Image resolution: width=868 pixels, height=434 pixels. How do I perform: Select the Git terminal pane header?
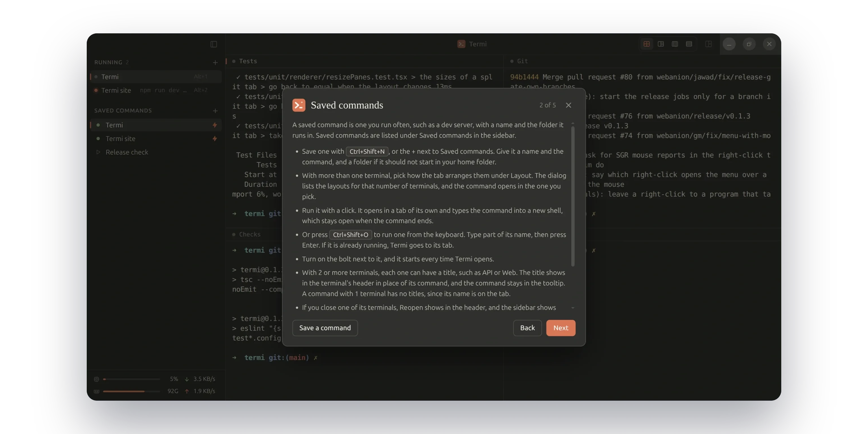642,61
